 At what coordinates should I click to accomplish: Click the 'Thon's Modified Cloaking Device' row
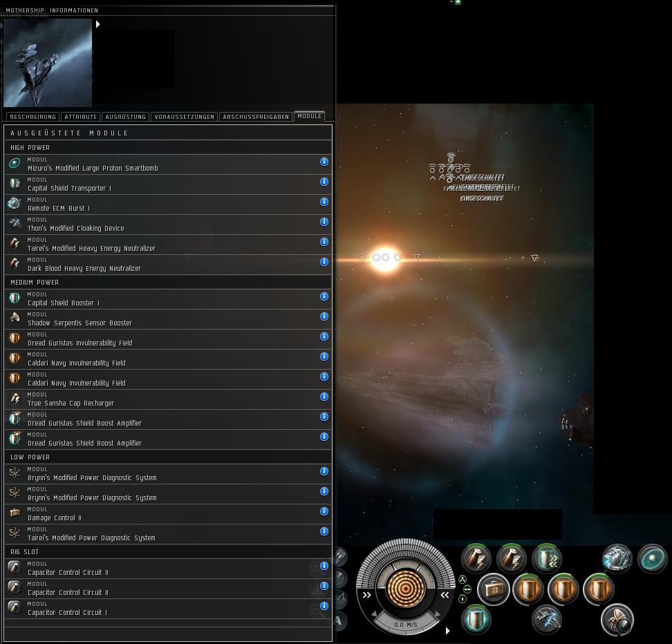[x=168, y=225]
